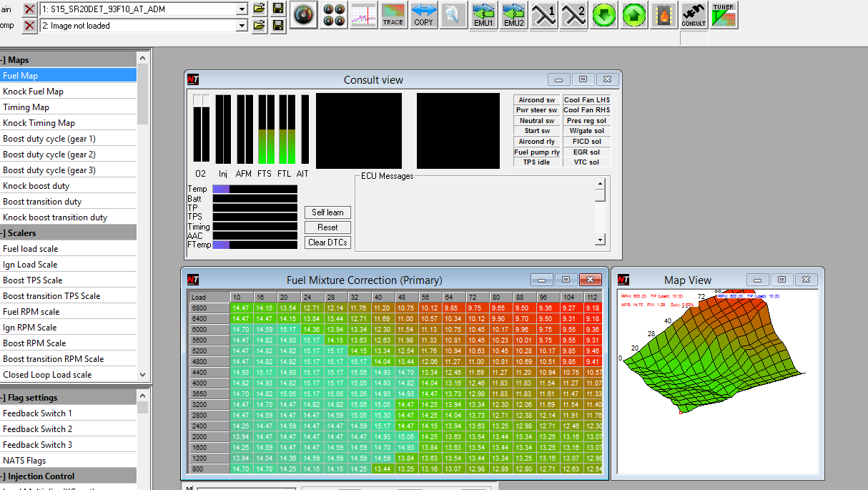Select Feedback Switch 1 in flag settings

click(x=37, y=413)
